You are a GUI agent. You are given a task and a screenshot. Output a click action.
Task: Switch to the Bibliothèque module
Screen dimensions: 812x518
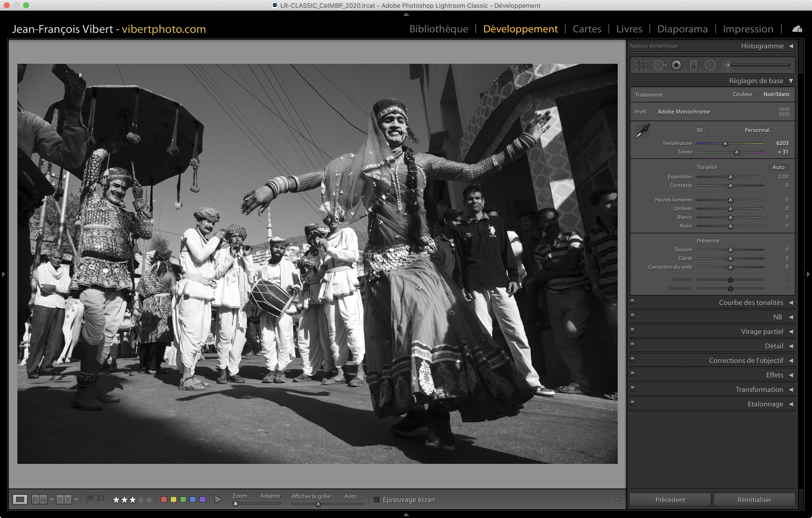click(438, 29)
